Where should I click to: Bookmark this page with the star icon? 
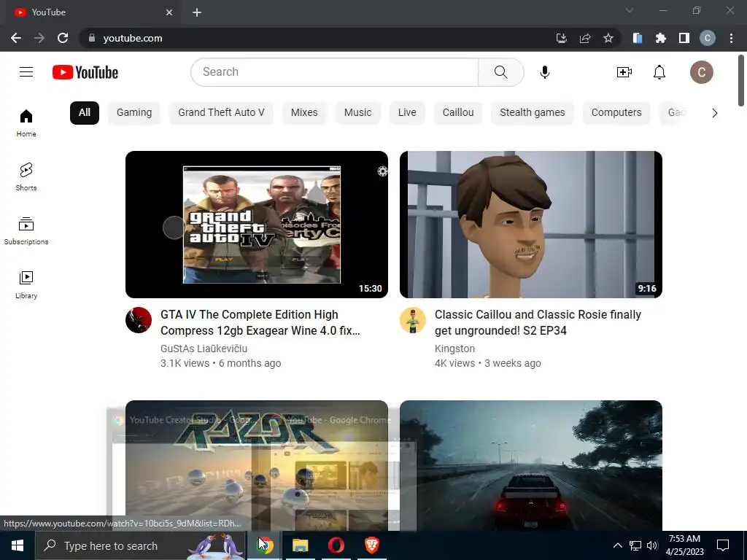pos(608,38)
